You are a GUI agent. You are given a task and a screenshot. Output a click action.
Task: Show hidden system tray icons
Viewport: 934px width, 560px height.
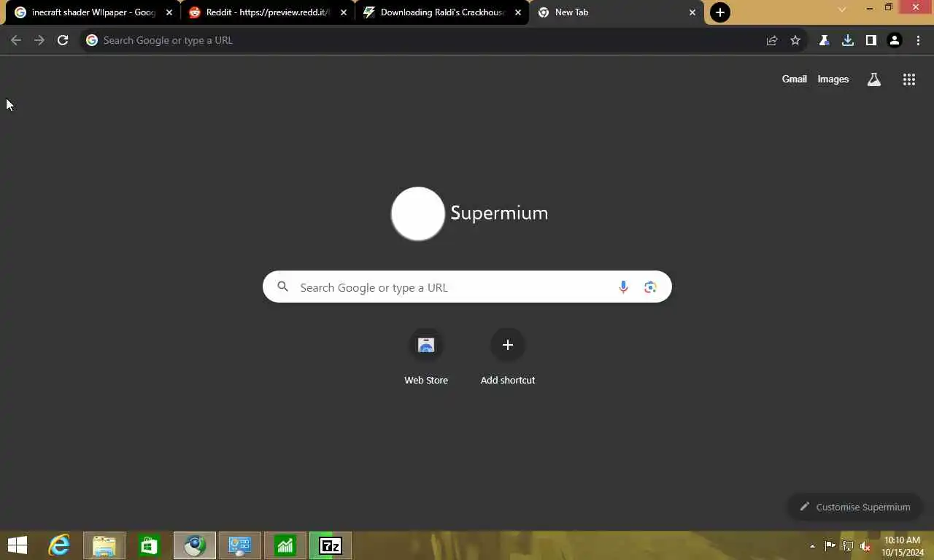coord(812,546)
